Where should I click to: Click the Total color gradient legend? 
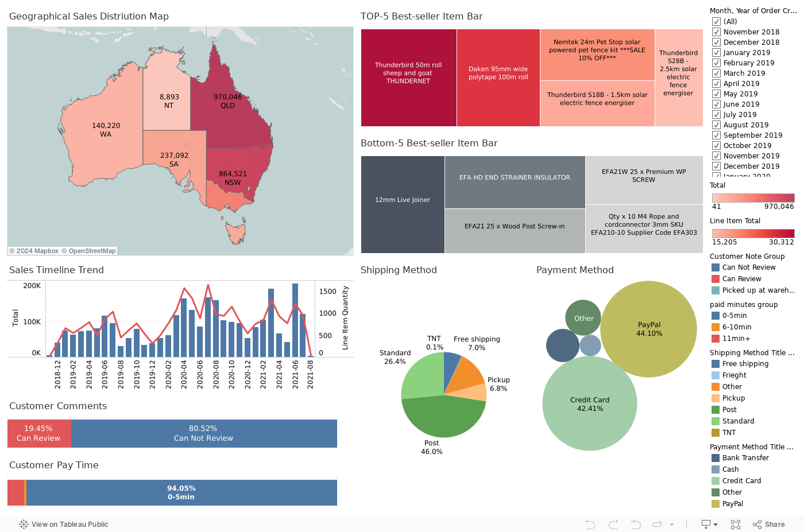753,198
